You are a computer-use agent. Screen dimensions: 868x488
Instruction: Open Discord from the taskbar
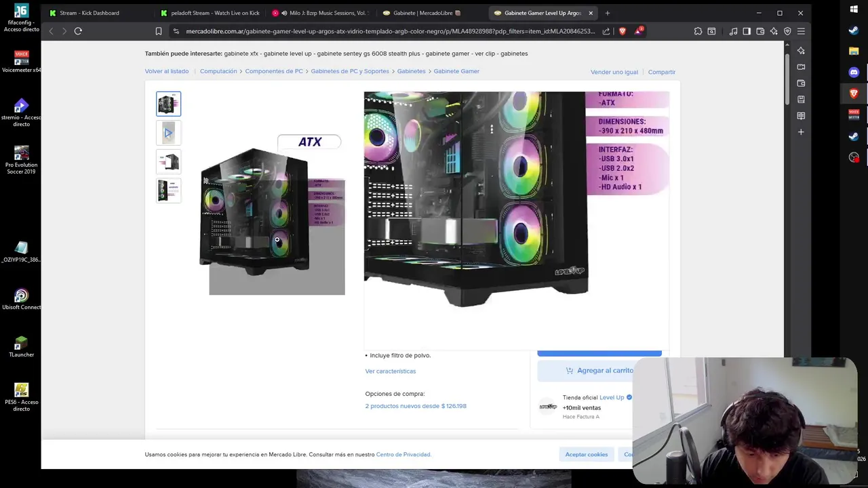pyautogui.click(x=854, y=72)
